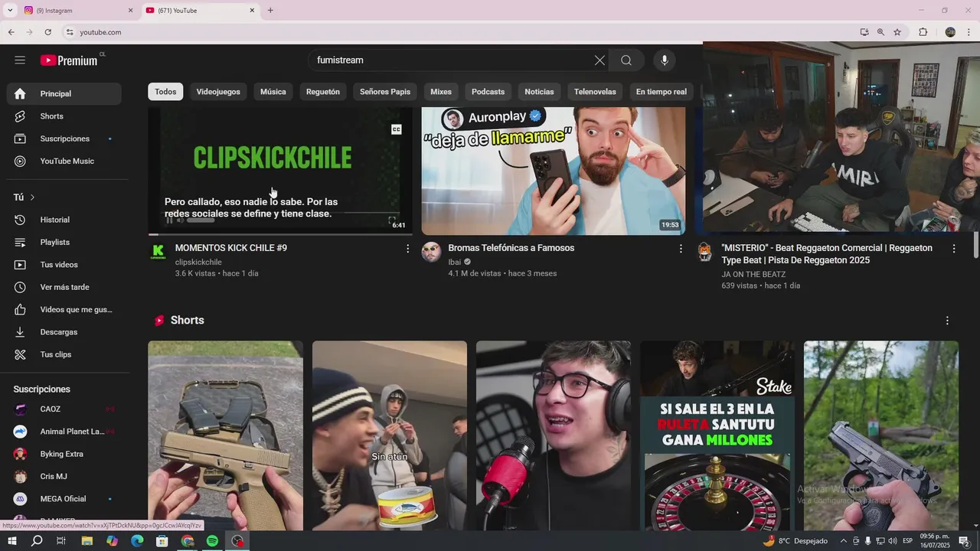Start voice search with microphone

point(665,60)
